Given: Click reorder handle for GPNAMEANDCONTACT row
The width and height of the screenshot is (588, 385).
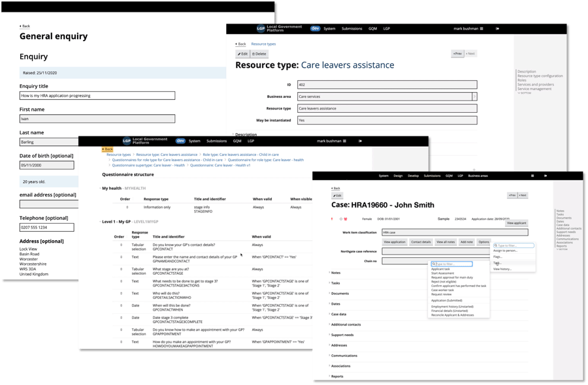Looking at the screenshot, I should pyautogui.click(x=121, y=257).
